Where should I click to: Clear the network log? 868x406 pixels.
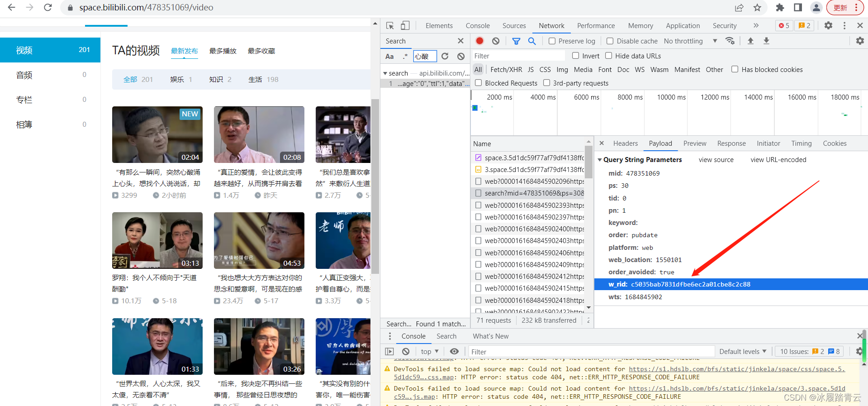(x=496, y=41)
